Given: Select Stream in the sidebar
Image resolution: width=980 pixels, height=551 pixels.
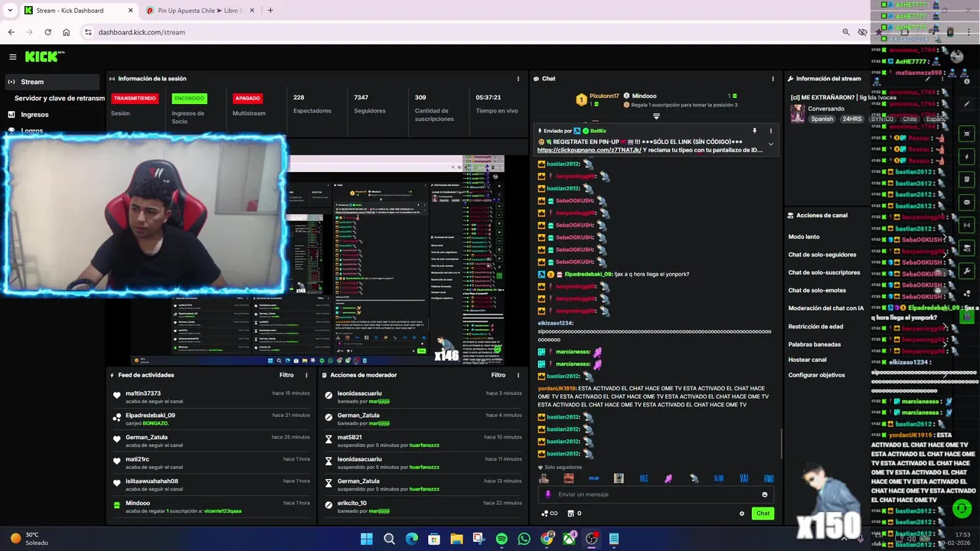Looking at the screenshot, I should (52, 82).
